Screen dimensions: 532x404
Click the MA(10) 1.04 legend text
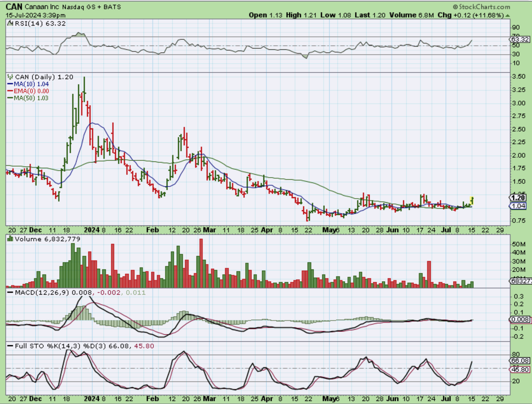pyautogui.click(x=31, y=84)
